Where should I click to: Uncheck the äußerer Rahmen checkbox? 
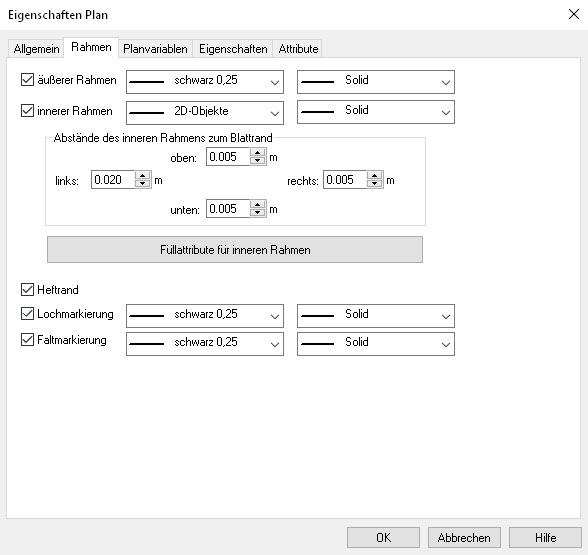click(27, 80)
